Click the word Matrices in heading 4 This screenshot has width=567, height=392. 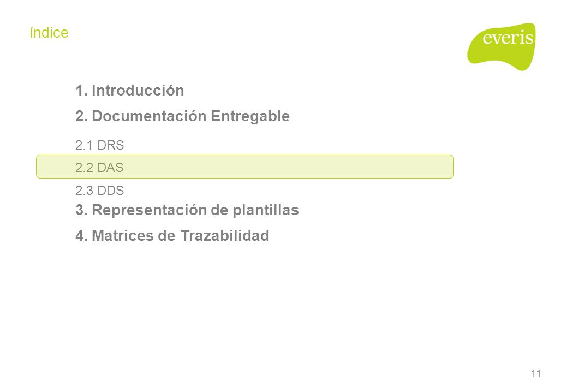coord(123,235)
